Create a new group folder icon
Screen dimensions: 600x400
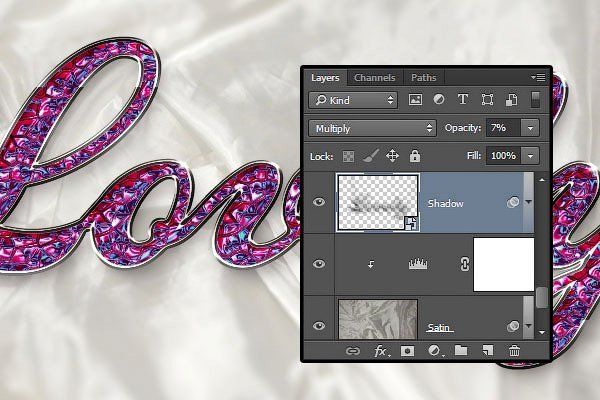[461, 351]
